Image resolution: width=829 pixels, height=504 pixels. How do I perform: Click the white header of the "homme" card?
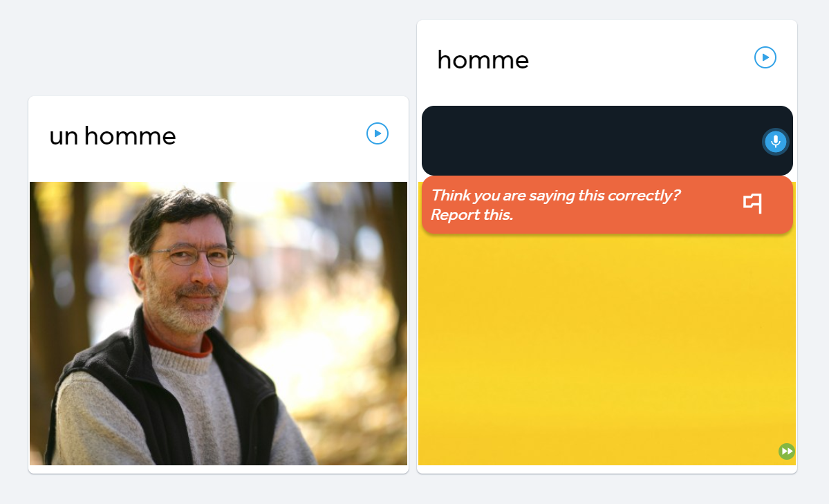coord(607,63)
